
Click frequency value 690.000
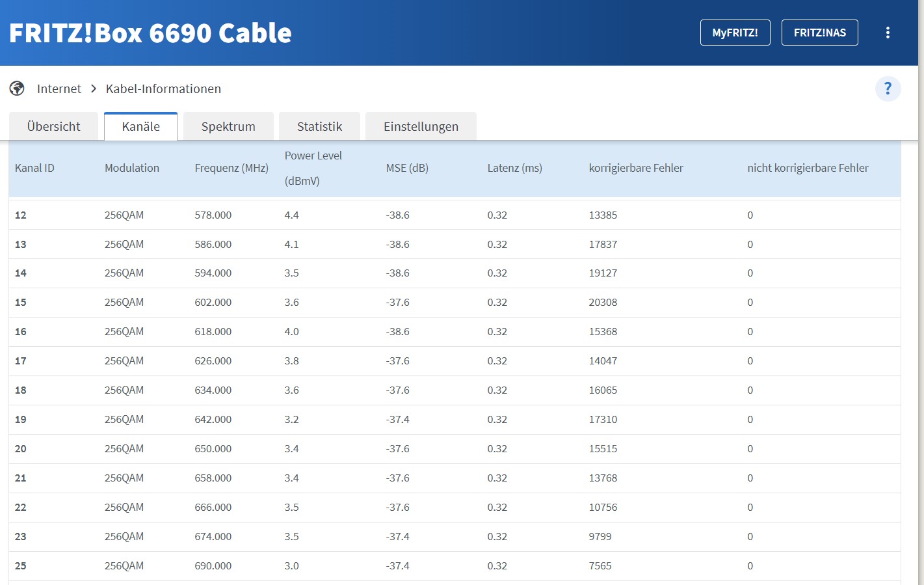coord(213,566)
